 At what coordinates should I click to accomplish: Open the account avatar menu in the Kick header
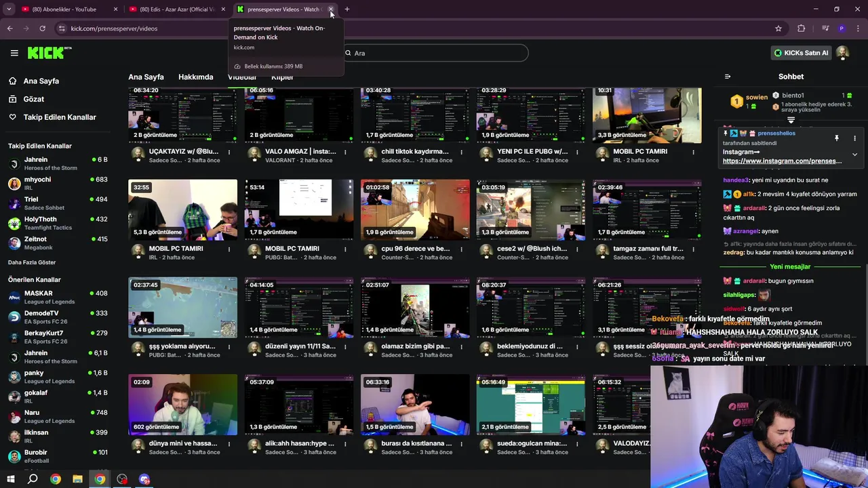click(842, 53)
